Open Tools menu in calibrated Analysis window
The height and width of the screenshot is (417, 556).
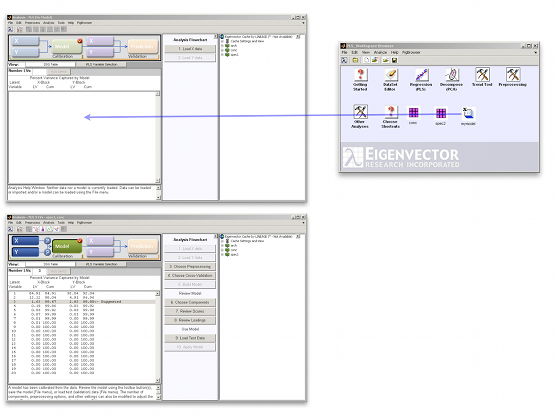(61, 223)
